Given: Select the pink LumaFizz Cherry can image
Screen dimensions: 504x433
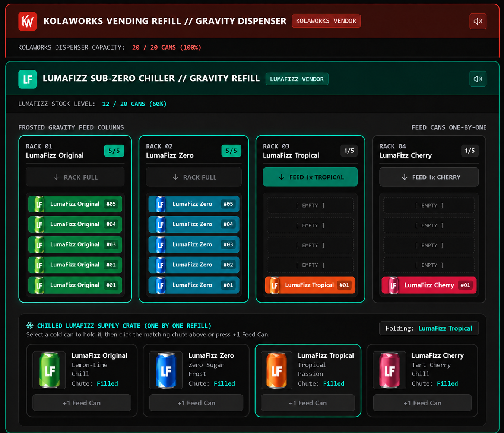Looking at the screenshot, I should [389, 370].
